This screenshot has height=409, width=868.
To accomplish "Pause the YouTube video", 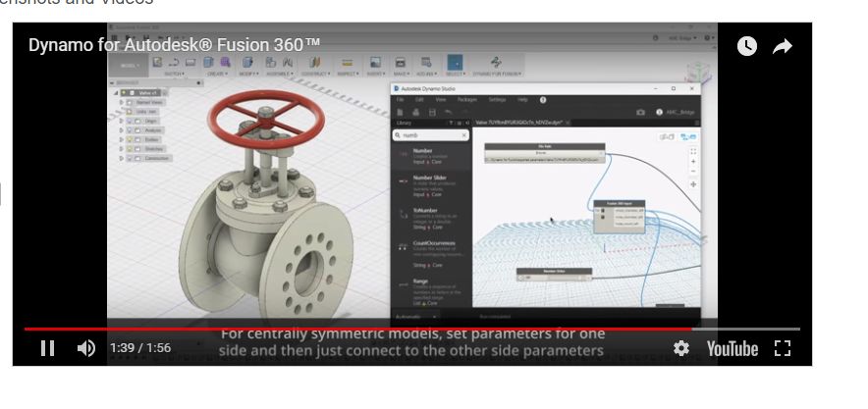I will [x=47, y=348].
